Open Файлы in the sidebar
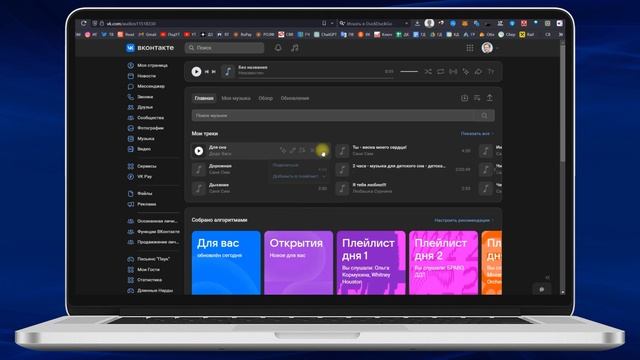 click(x=140, y=193)
